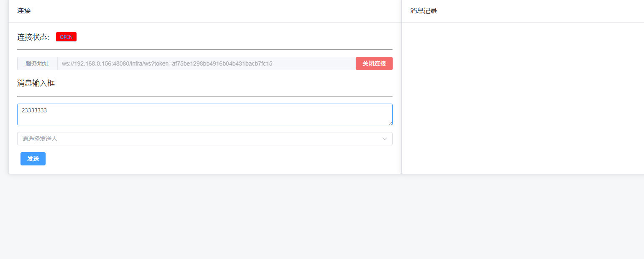Click the textarea resize handle corner
This screenshot has height=259, width=644.
(x=391, y=123)
